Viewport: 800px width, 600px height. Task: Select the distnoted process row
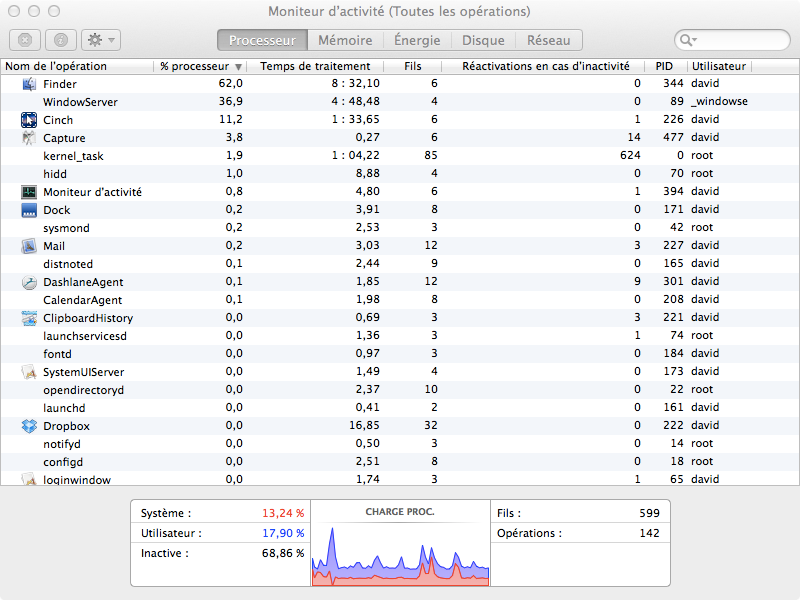[x=400, y=264]
